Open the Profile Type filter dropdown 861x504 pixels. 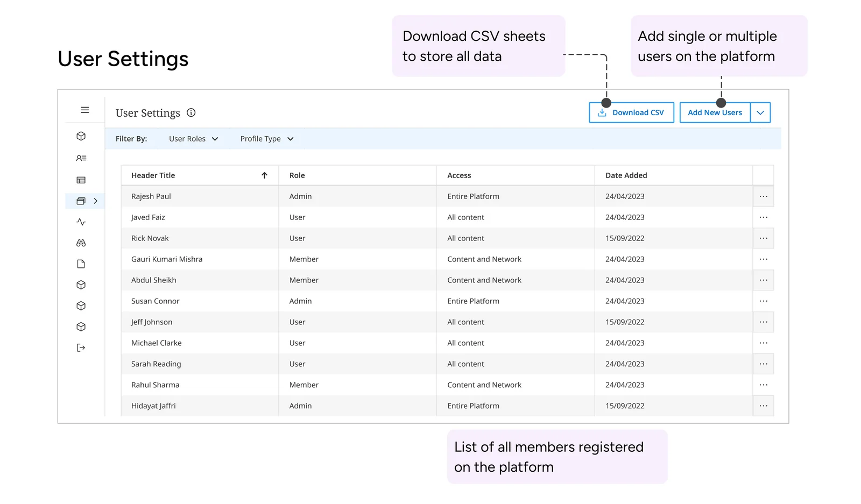pyautogui.click(x=267, y=139)
